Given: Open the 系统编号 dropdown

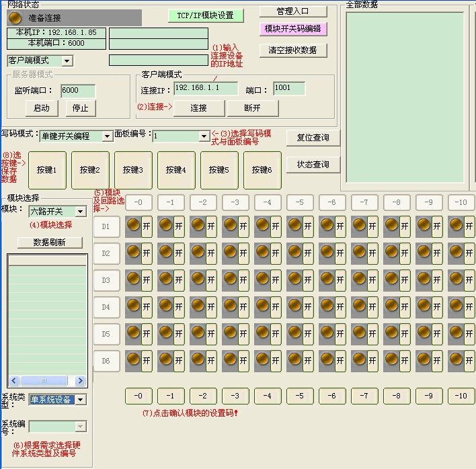Looking at the screenshot, I should click(81, 427).
